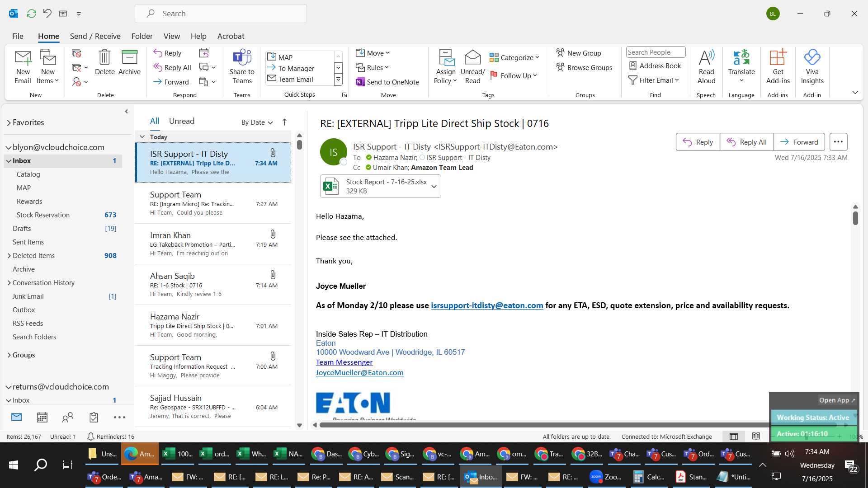Switch to Reading view in status bar

click(756, 436)
